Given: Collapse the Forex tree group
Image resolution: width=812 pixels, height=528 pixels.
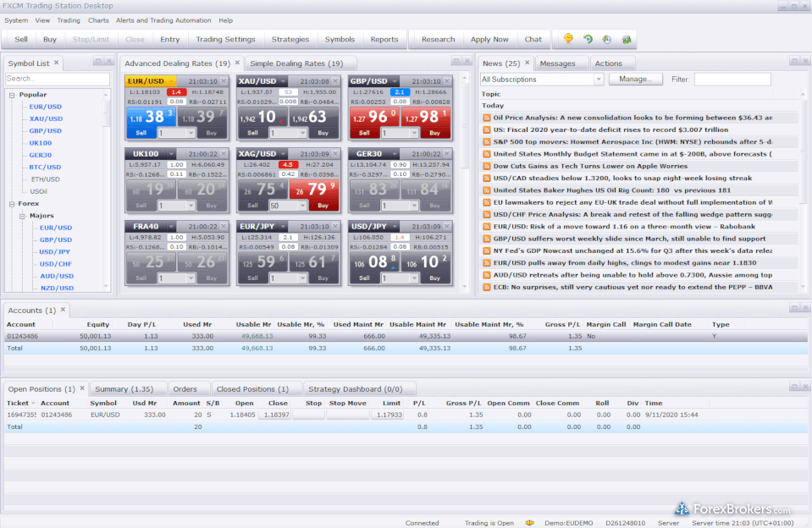Looking at the screenshot, I should pos(12,204).
